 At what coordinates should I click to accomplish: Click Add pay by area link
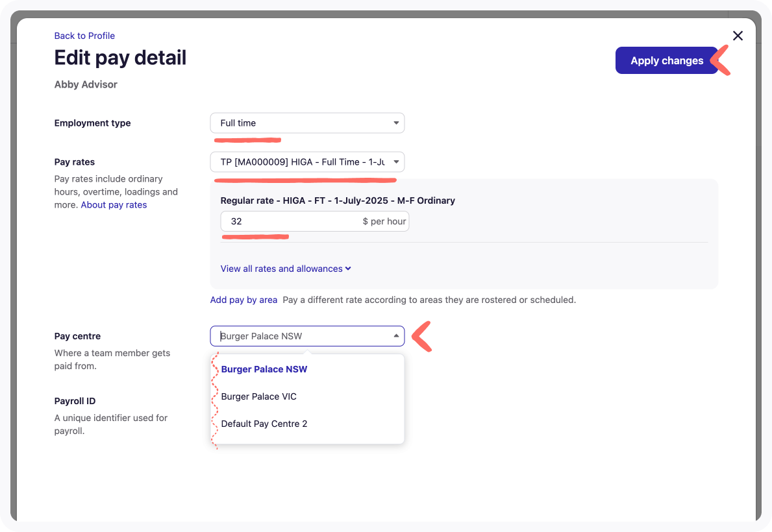pyautogui.click(x=243, y=300)
